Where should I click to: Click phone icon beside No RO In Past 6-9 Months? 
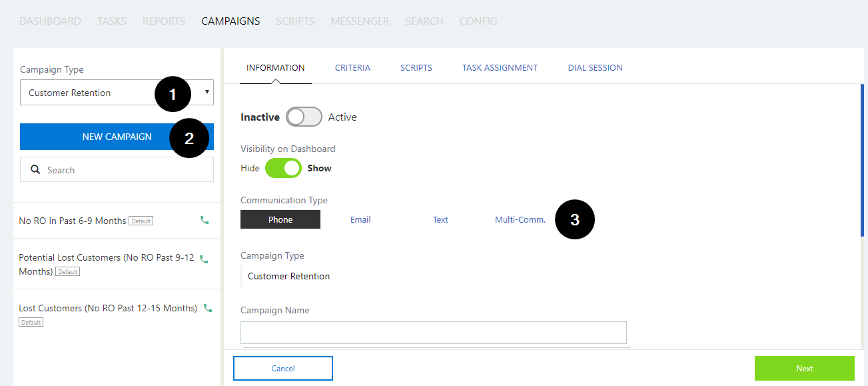pos(205,220)
